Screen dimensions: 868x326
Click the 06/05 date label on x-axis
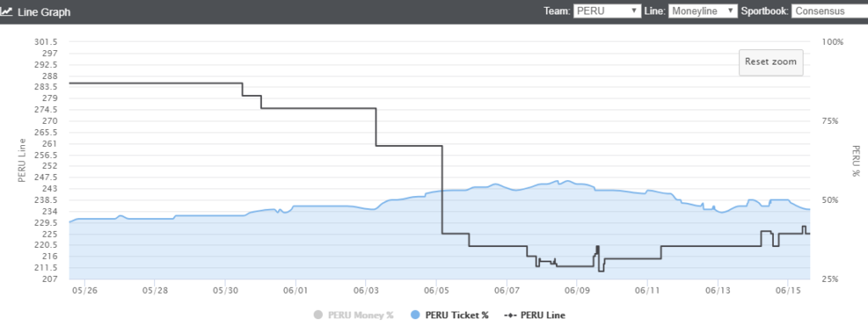click(x=437, y=290)
